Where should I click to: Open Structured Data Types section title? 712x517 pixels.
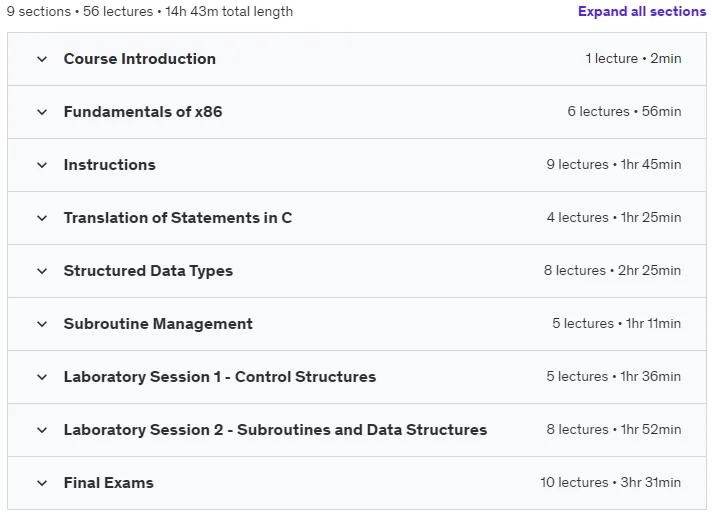coord(148,271)
